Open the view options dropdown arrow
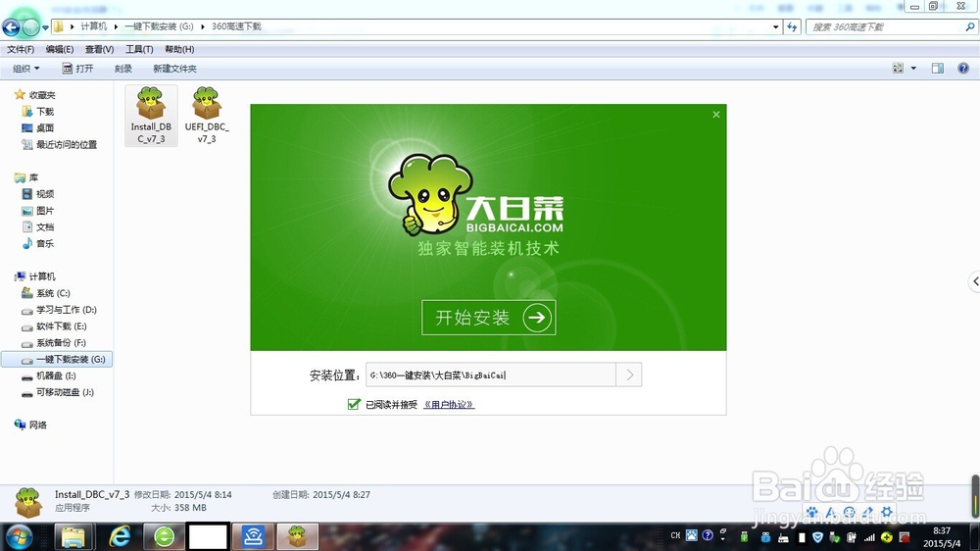 pyautogui.click(x=913, y=69)
